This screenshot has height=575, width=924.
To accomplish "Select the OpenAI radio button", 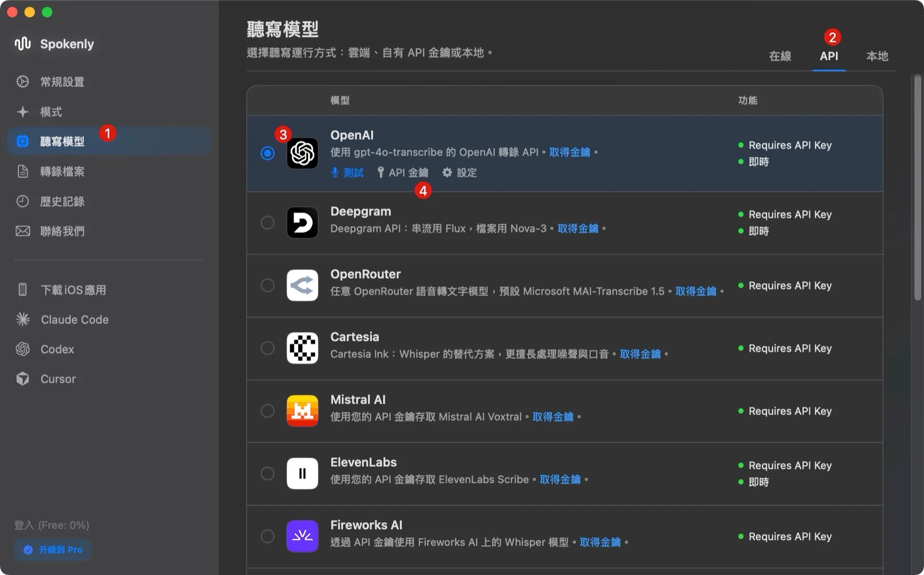I will (267, 153).
